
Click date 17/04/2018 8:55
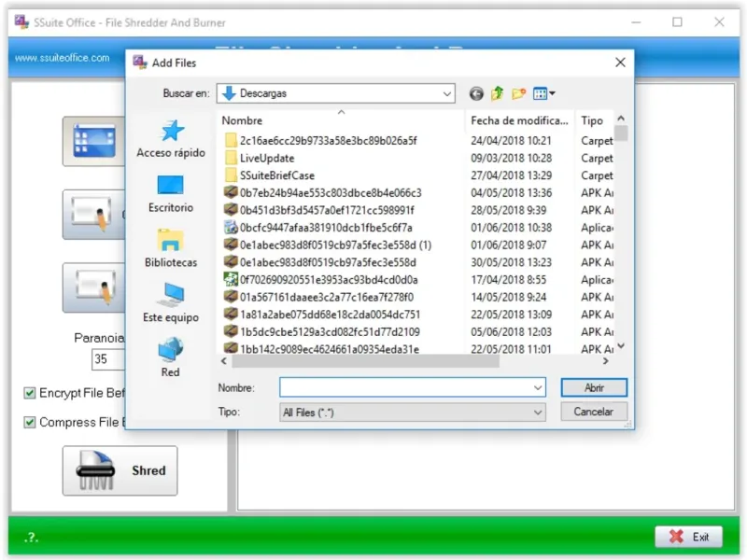click(508, 279)
